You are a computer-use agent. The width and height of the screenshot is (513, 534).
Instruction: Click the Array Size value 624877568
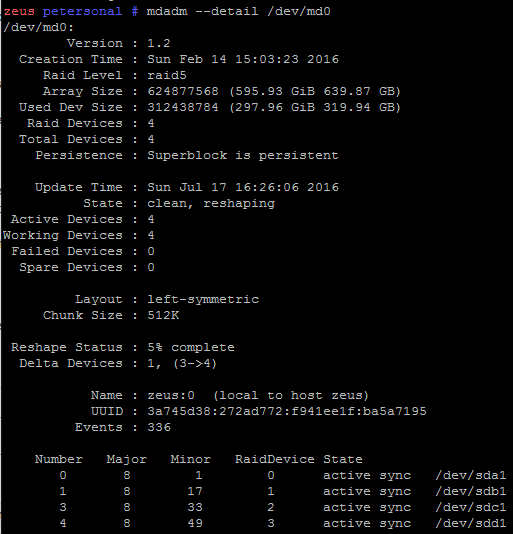[x=183, y=91]
